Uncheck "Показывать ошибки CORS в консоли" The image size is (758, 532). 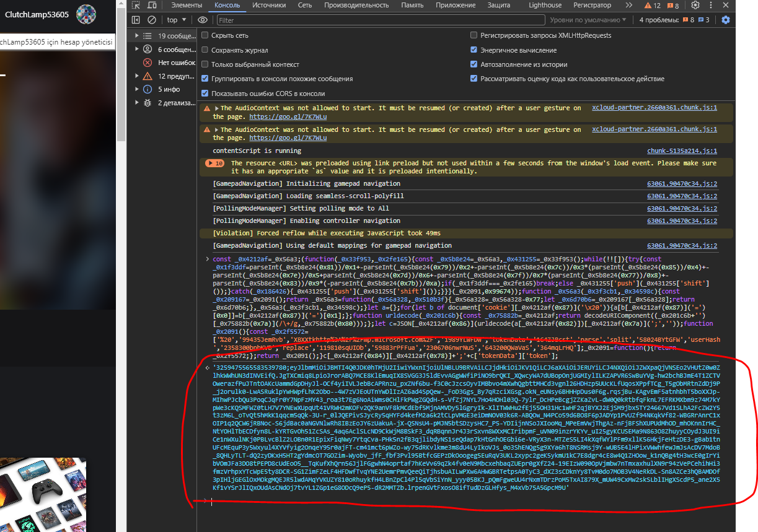[205, 94]
